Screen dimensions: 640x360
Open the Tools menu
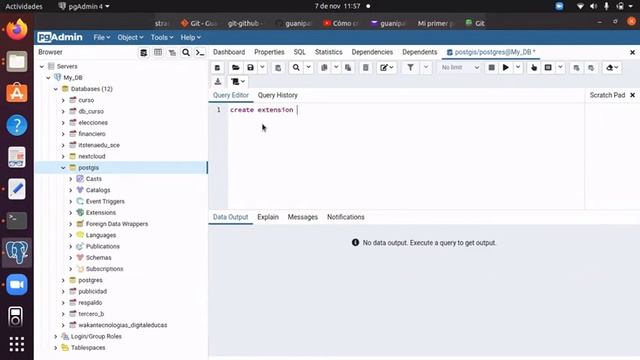162,38
